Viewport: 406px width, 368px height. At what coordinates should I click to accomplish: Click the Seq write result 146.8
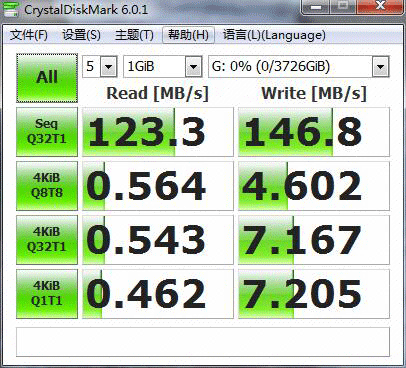tap(314, 132)
